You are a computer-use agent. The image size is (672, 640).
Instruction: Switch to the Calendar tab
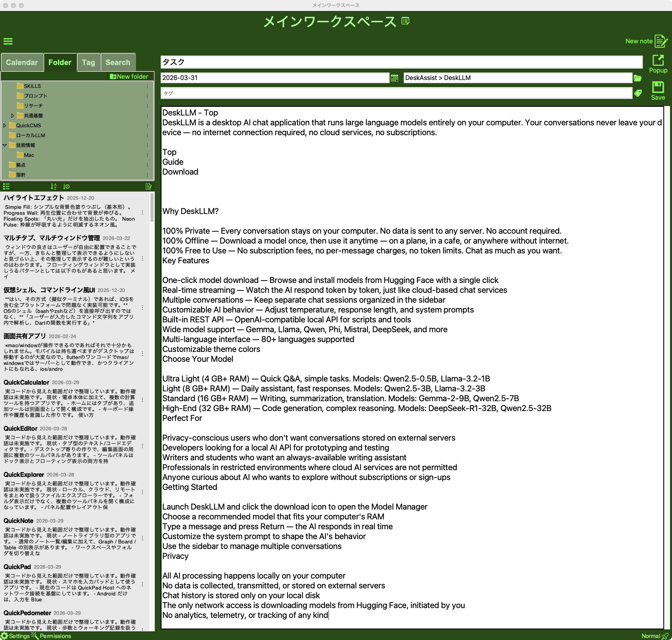pyautogui.click(x=22, y=62)
